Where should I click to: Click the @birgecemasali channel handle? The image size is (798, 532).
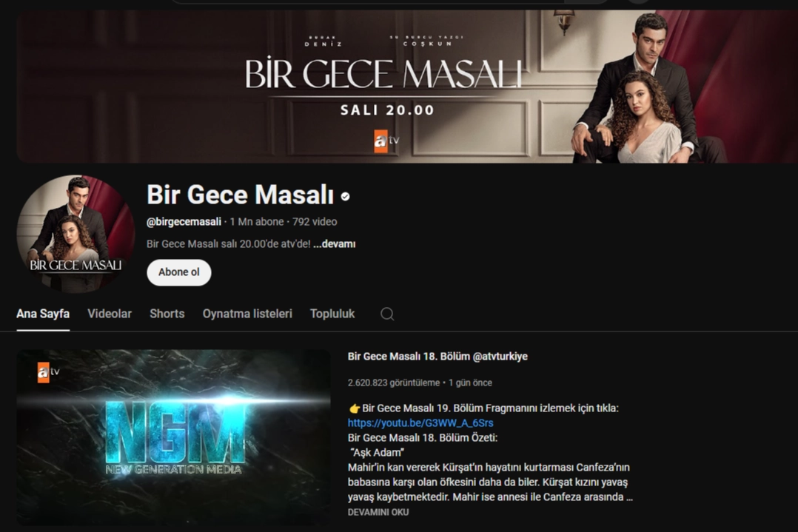tap(184, 222)
